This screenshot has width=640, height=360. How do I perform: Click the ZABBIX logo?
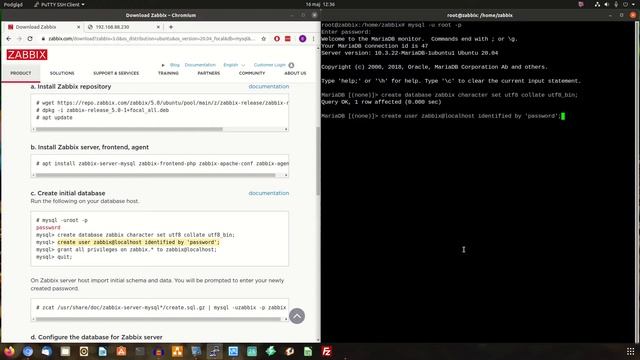click(x=27, y=55)
